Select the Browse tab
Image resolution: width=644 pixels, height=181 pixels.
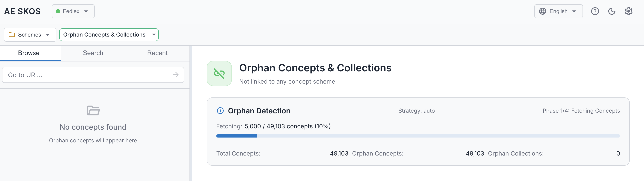click(28, 53)
